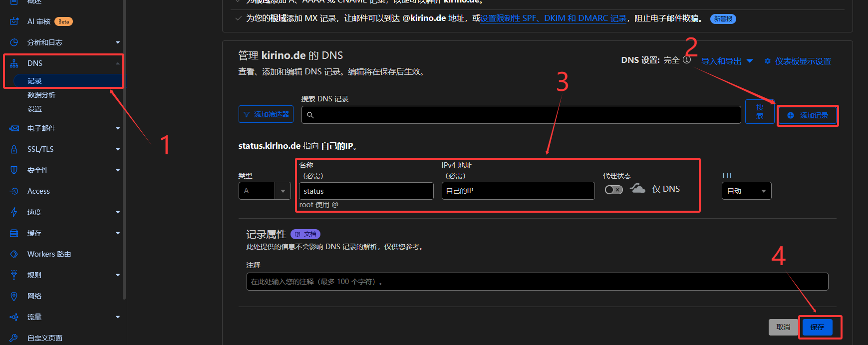Screen dimensions: 868x345
Task: Click the 搜索 DNS 记录 search field
Action: pos(521,115)
